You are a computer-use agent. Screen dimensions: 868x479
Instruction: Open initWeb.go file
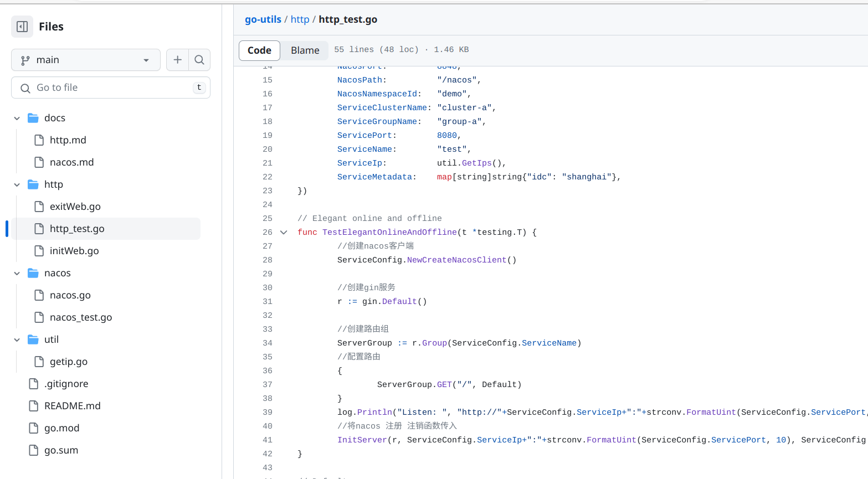[74, 251]
